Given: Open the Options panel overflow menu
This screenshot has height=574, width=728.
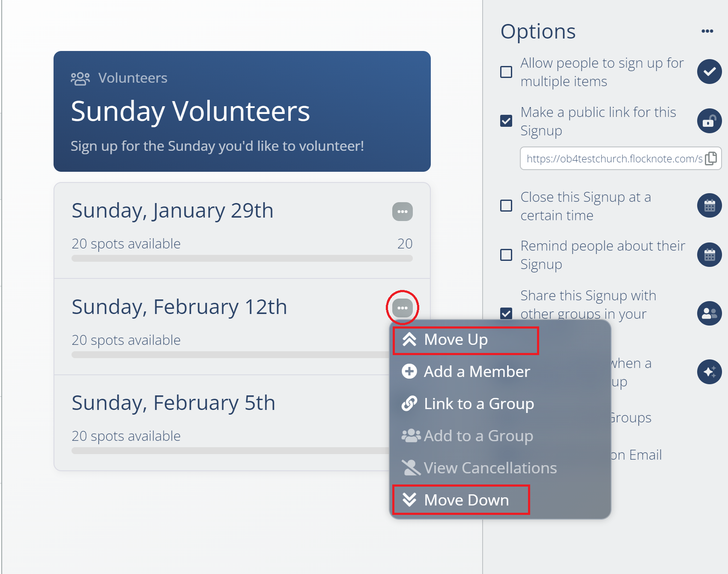Looking at the screenshot, I should [x=708, y=30].
